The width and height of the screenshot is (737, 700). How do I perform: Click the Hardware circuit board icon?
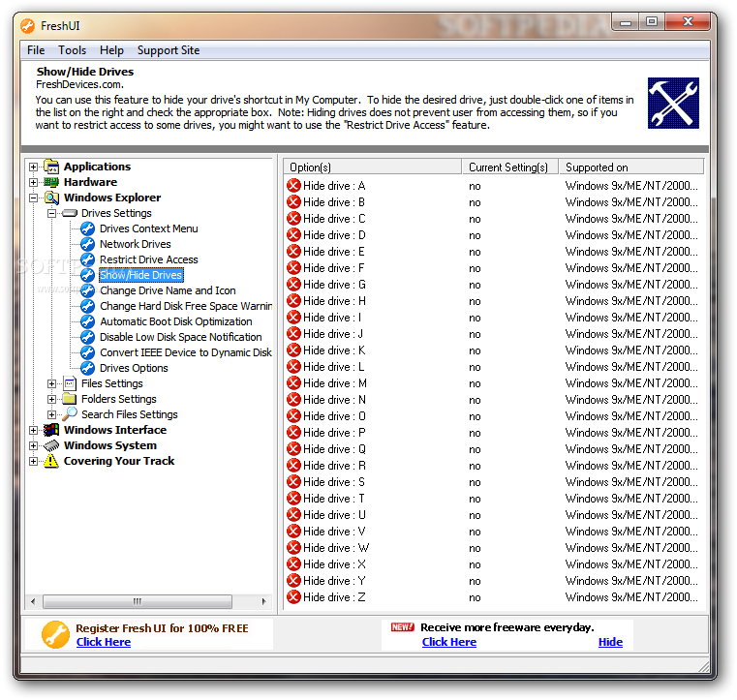pos(51,182)
